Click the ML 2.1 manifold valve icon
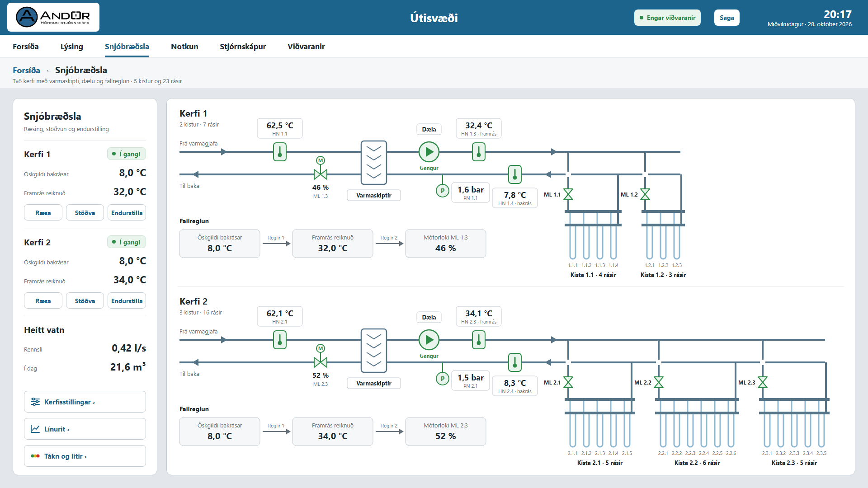Screen dimensions: 868x488 click(x=568, y=382)
